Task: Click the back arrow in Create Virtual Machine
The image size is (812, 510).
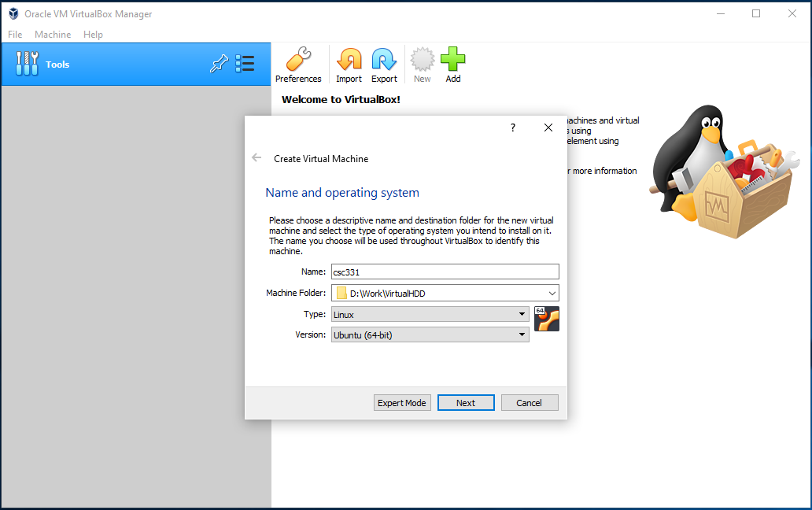Action: 257,158
